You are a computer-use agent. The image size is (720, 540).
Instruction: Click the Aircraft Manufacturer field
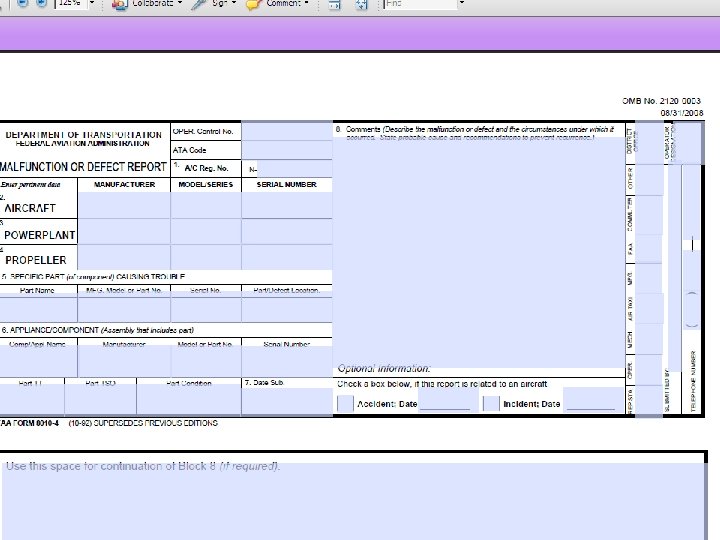click(124, 205)
